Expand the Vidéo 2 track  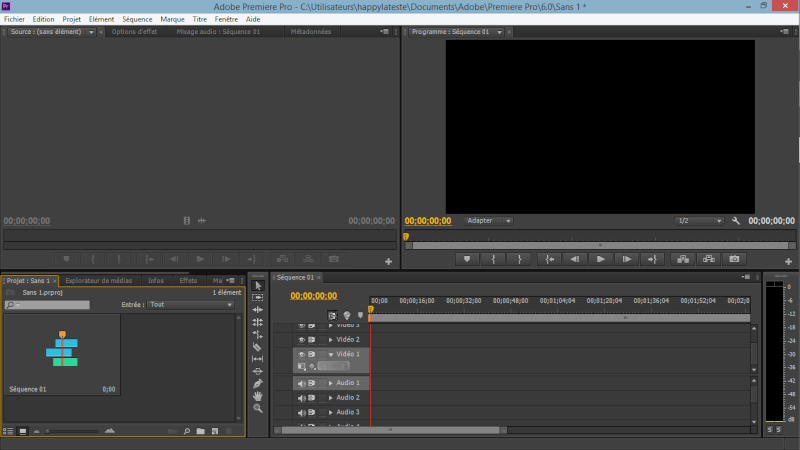[x=331, y=340]
